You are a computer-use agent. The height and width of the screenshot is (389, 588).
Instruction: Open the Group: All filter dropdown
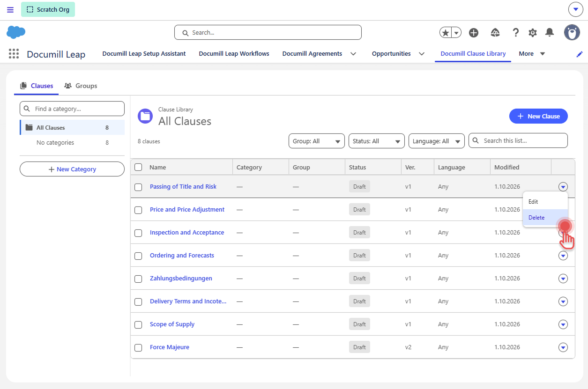click(317, 141)
